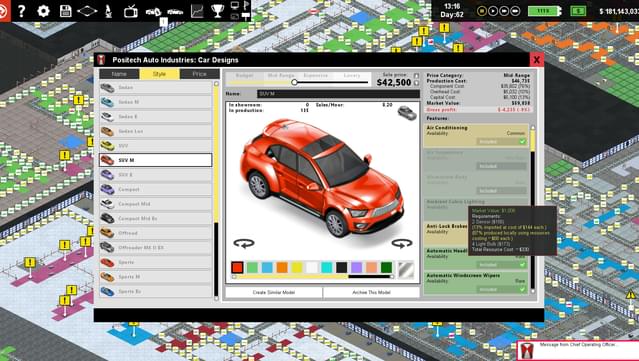Save game with floppy disk icon
Screen dimensions: 639x361
[65, 11]
